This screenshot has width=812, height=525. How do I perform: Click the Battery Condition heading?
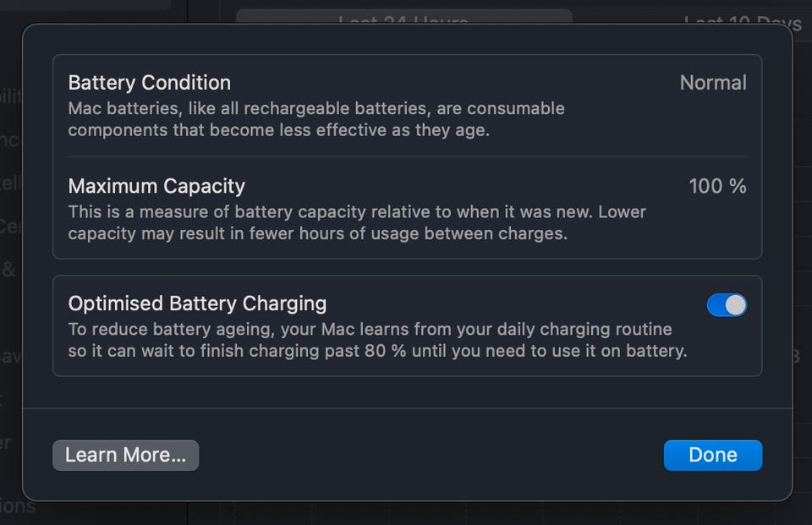tap(149, 83)
